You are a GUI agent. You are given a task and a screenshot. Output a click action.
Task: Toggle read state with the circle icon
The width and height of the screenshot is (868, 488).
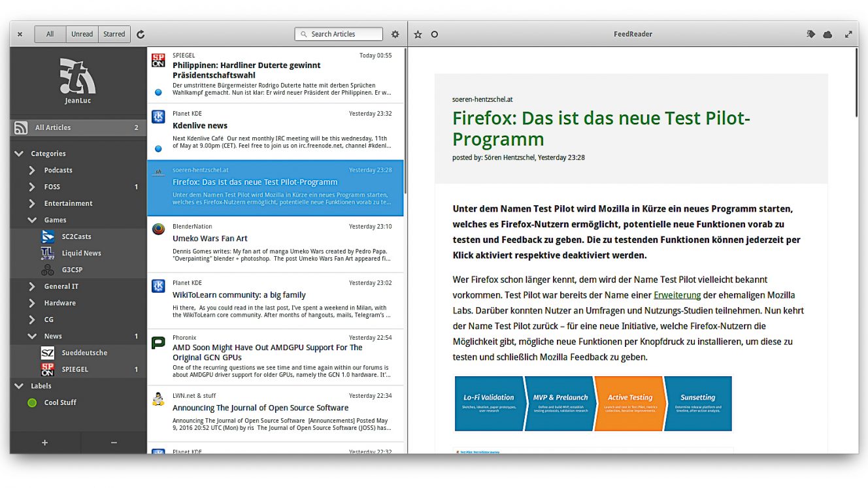point(435,34)
